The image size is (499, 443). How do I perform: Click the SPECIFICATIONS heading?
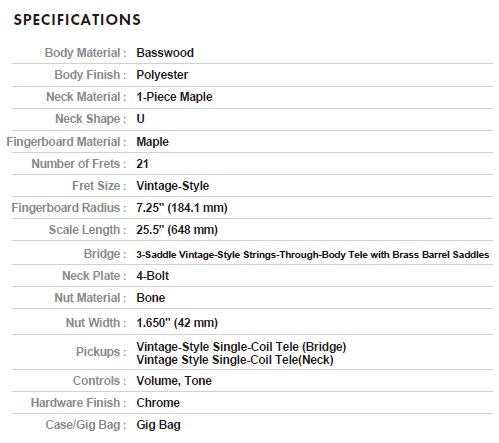tap(77, 20)
